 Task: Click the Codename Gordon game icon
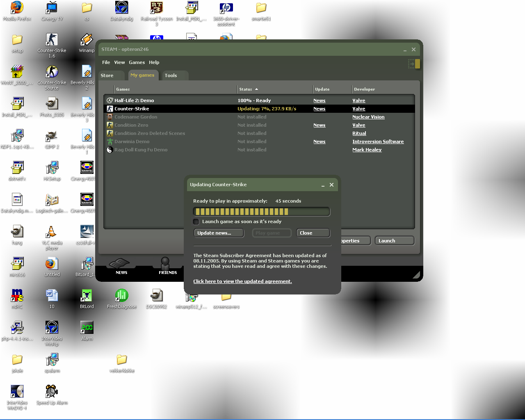110,117
